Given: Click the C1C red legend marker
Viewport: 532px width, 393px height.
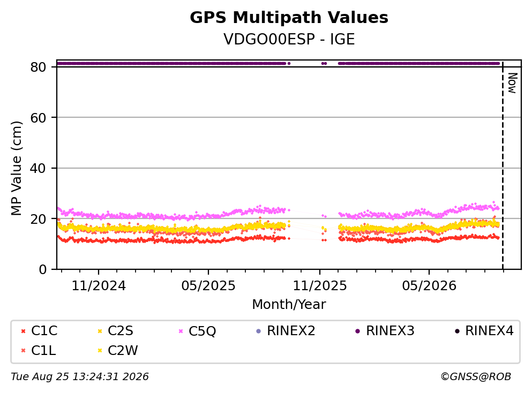Looking at the screenshot, I should coord(23,331).
